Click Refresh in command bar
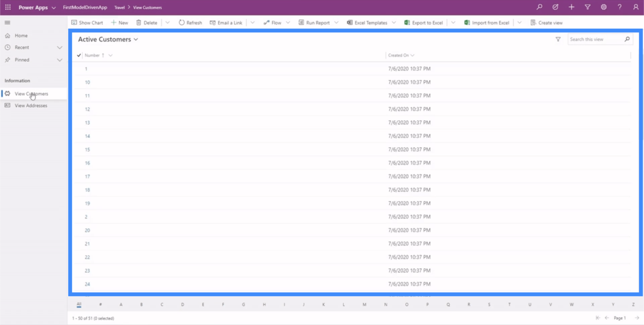The height and width of the screenshot is (325, 644). coord(190,23)
